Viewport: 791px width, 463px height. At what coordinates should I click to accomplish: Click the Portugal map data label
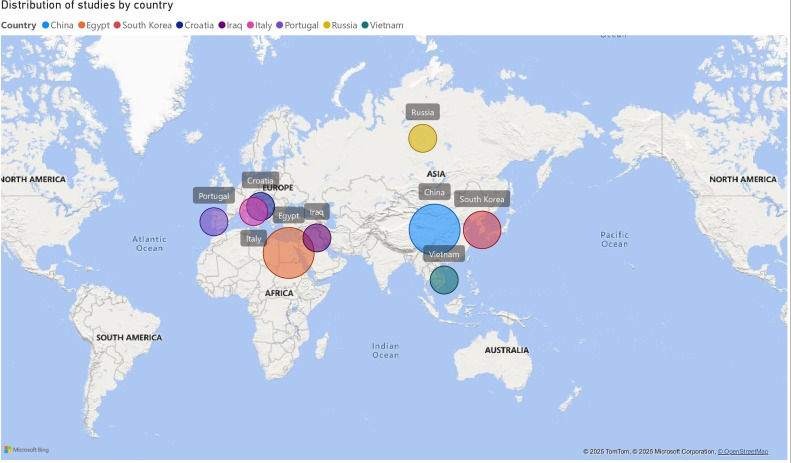[x=214, y=196]
